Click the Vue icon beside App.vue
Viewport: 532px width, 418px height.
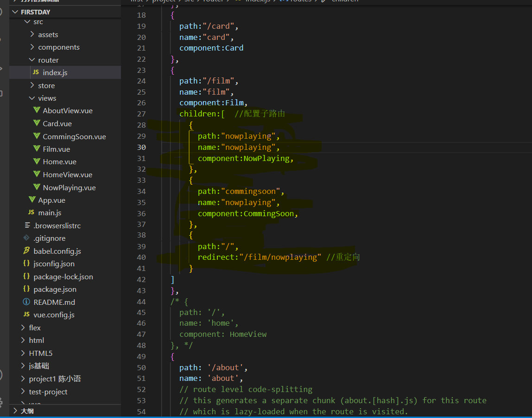pyautogui.click(x=32, y=199)
